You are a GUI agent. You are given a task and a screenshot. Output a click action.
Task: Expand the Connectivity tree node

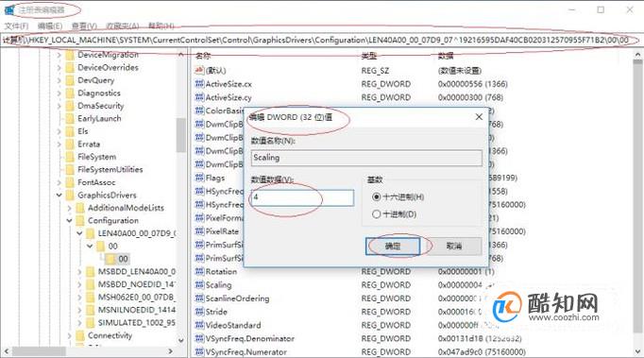(x=70, y=335)
